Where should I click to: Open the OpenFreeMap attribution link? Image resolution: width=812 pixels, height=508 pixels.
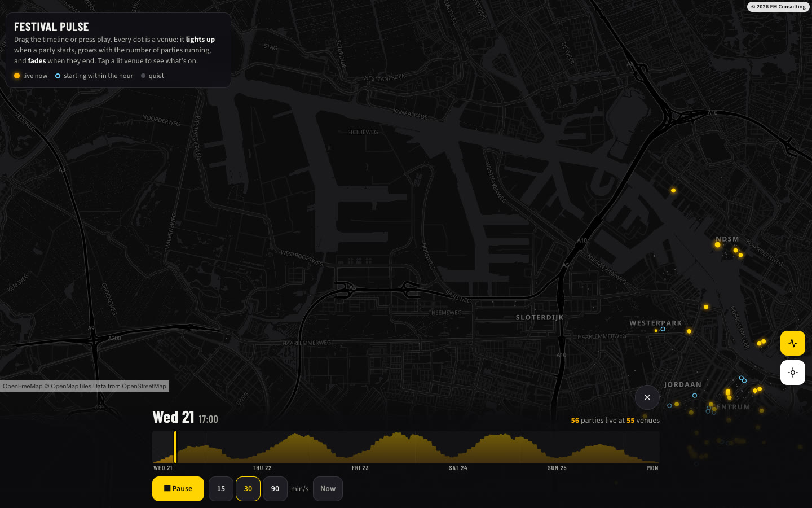[x=23, y=386]
